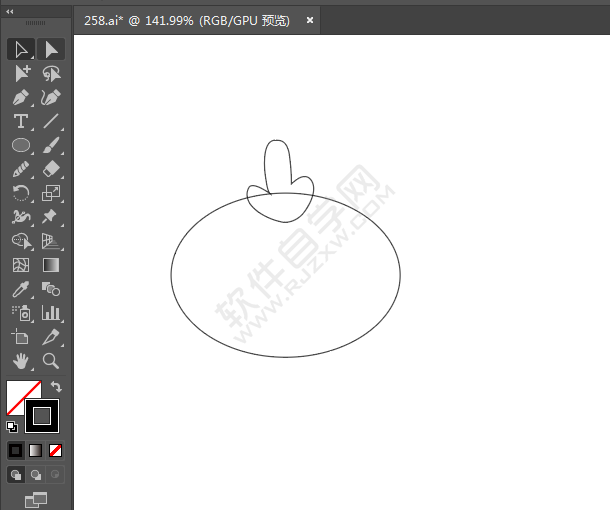The height and width of the screenshot is (510, 610).
Task: Select the Pencil tool
Action: (x=21, y=169)
